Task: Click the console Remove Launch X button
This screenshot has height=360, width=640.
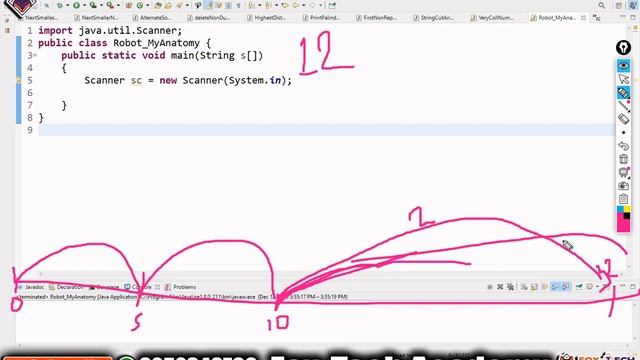Action: coord(500,287)
